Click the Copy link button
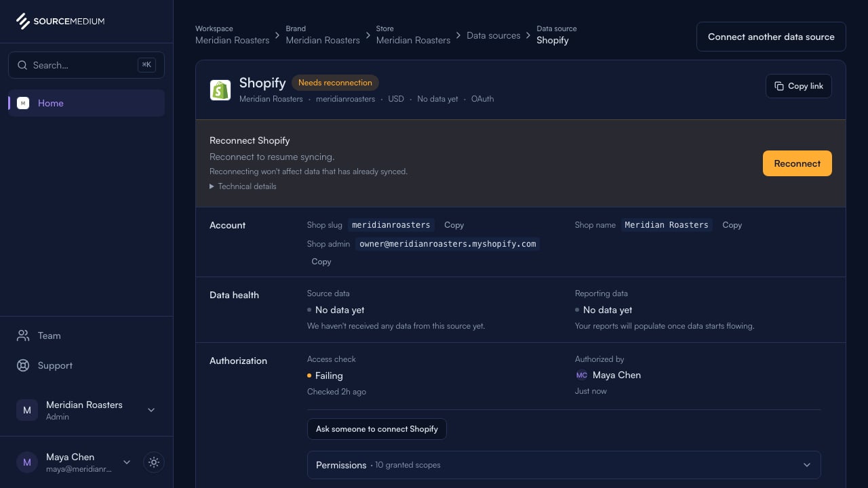The height and width of the screenshot is (488, 868). pyautogui.click(x=799, y=86)
